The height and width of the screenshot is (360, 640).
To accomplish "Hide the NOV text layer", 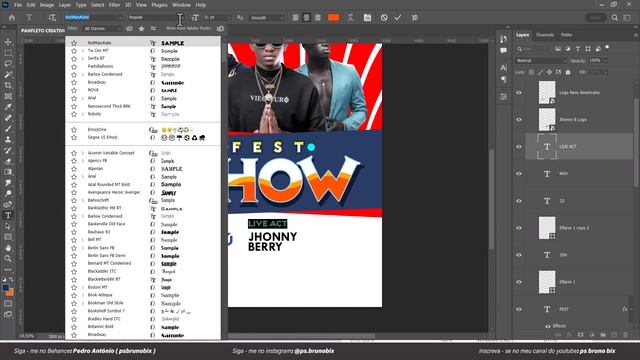I will (519, 173).
